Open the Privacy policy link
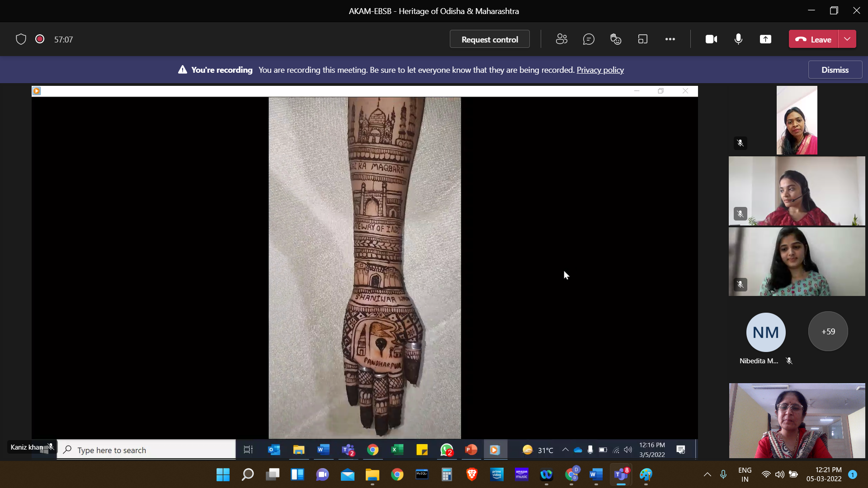868x488 pixels. [x=600, y=70]
